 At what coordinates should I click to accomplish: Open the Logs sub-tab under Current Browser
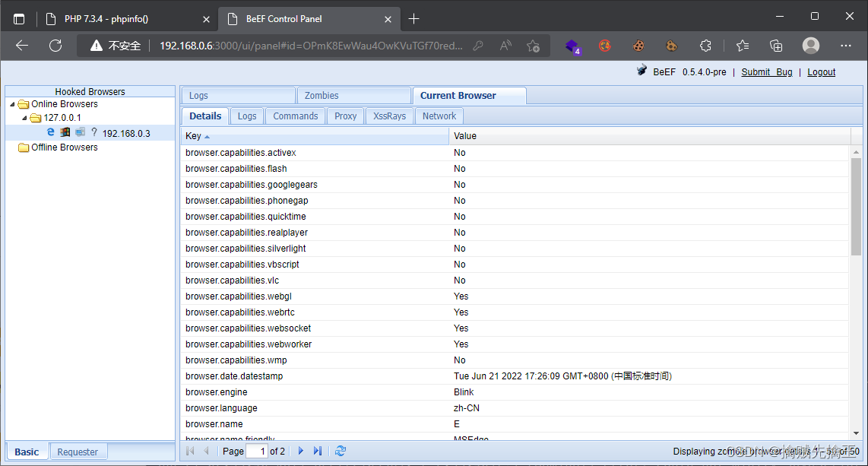[247, 116]
